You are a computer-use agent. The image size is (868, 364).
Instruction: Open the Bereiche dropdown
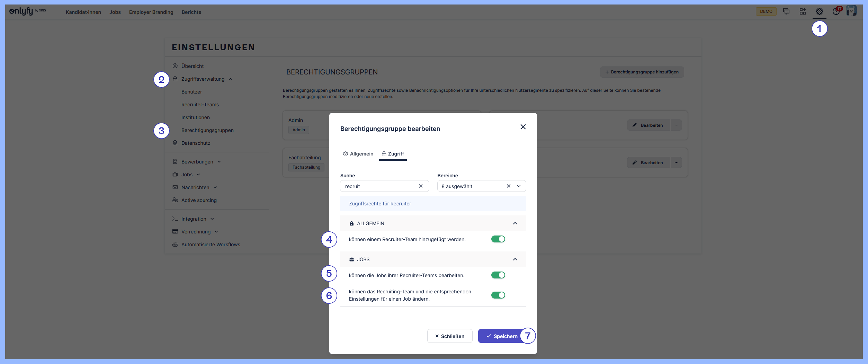click(519, 186)
